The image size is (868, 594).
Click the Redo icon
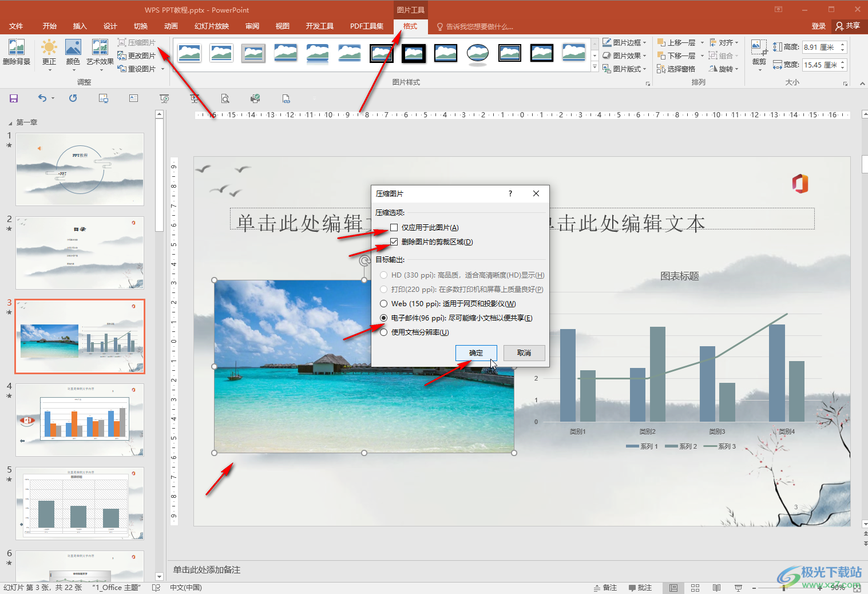[73, 98]
